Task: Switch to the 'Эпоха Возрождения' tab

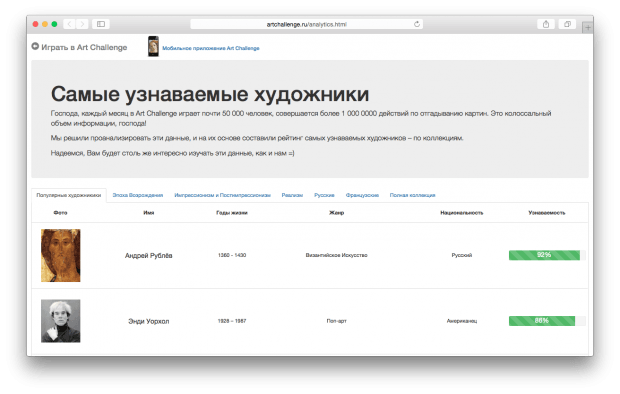Action: [x=138, y=195]
